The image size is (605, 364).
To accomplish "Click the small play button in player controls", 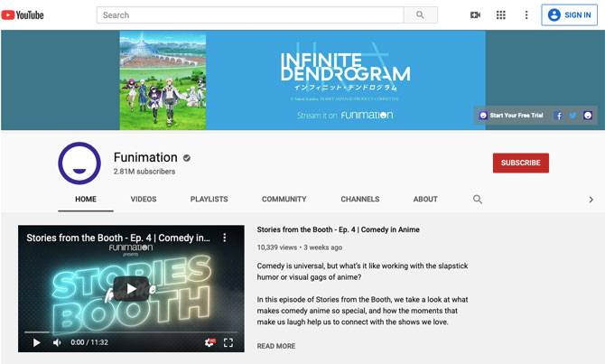I will point(37,342).
